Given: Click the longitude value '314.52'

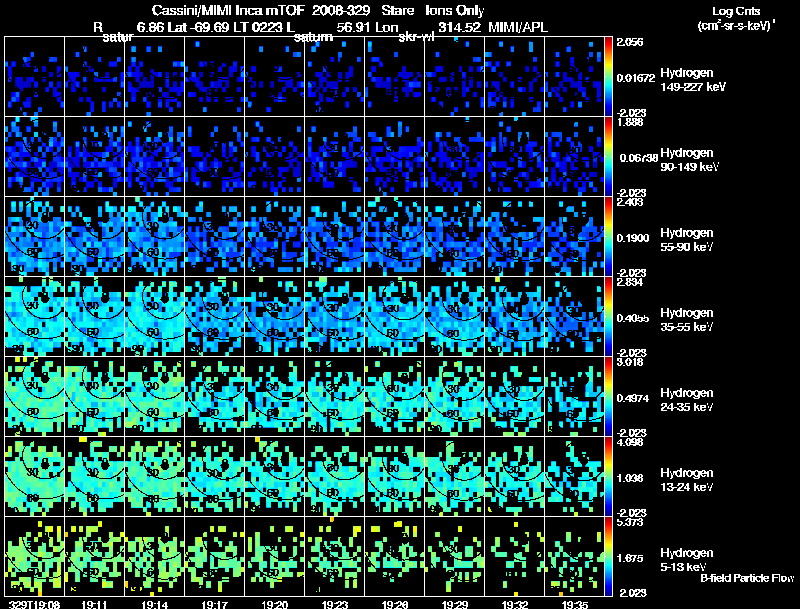Looking at the screenshot, I should 459,28.
